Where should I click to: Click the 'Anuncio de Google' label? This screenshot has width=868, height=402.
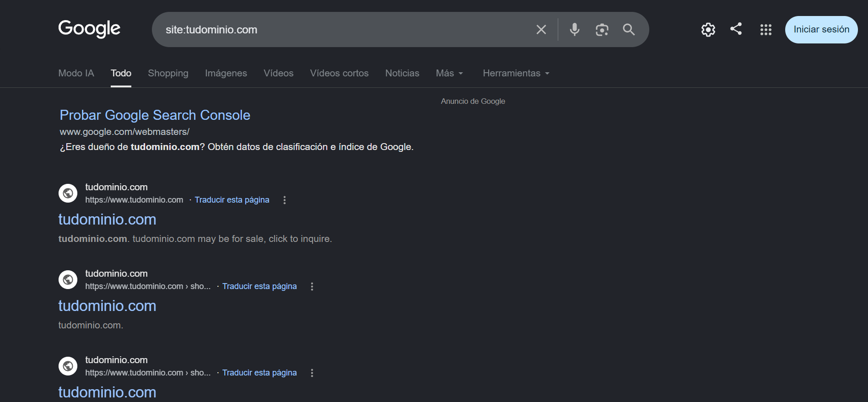[x=473, y=101]
